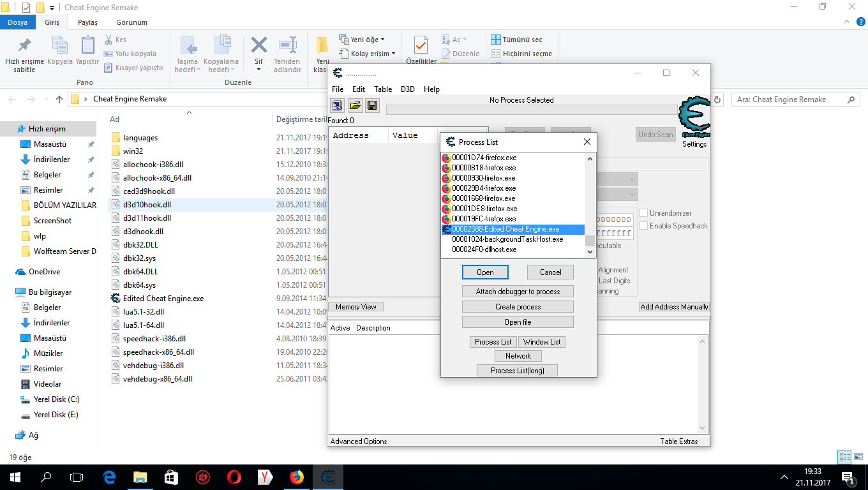Enable the Unrandomizer checkbox

coord(644,213)
